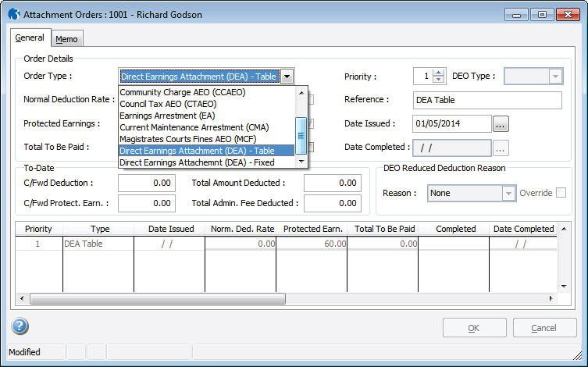588x367 pixels.
Task: Choose Current Maintenance Arrestment (CMA) option
Action: pyautogui.click(x=207, y=127)
